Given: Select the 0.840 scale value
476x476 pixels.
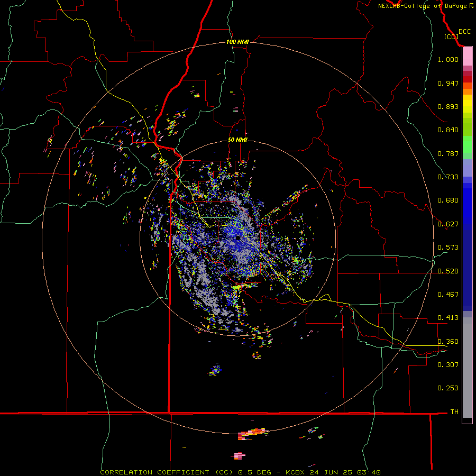Looking at the screenshot, I should pos(448,130).
